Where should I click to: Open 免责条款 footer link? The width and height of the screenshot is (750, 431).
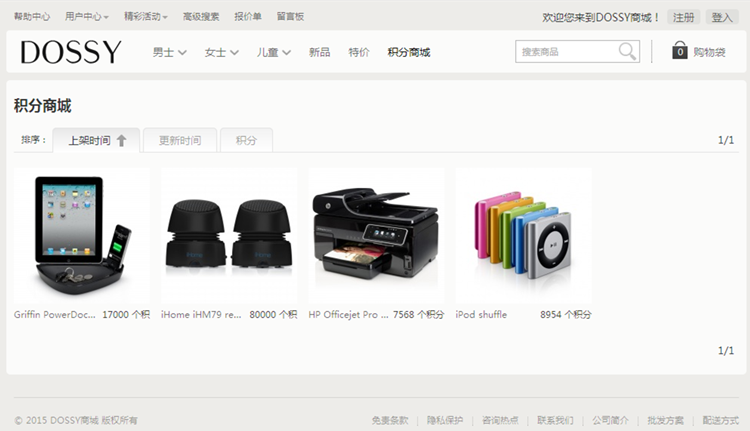click(390, 420)
